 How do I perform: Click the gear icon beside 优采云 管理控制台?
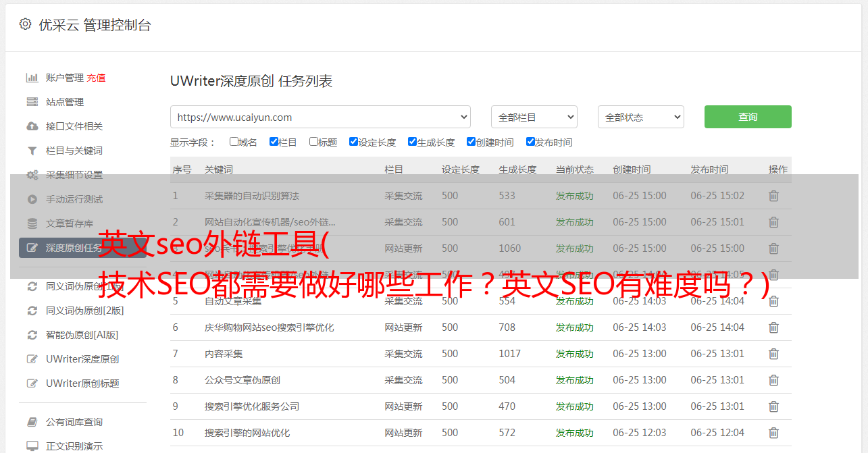point(25,24)
